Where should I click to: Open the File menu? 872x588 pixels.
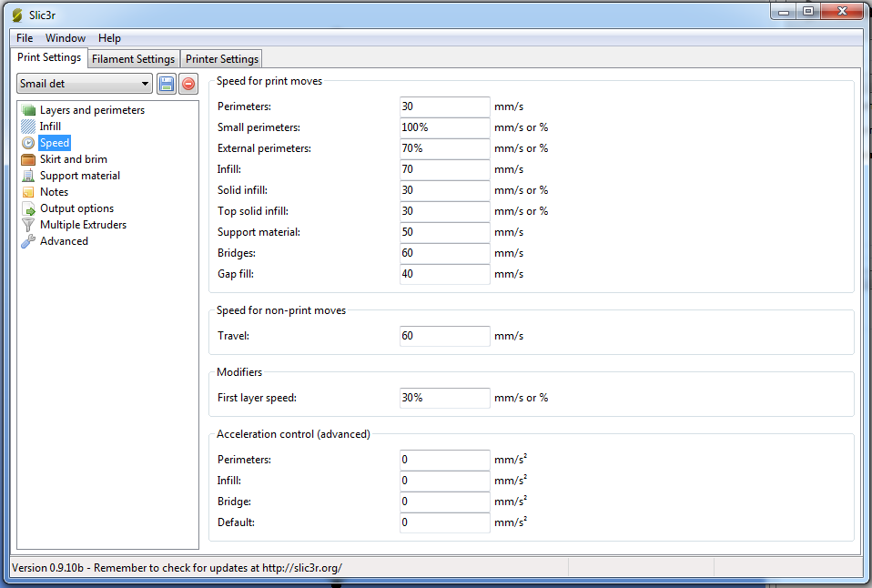(25, 38)
